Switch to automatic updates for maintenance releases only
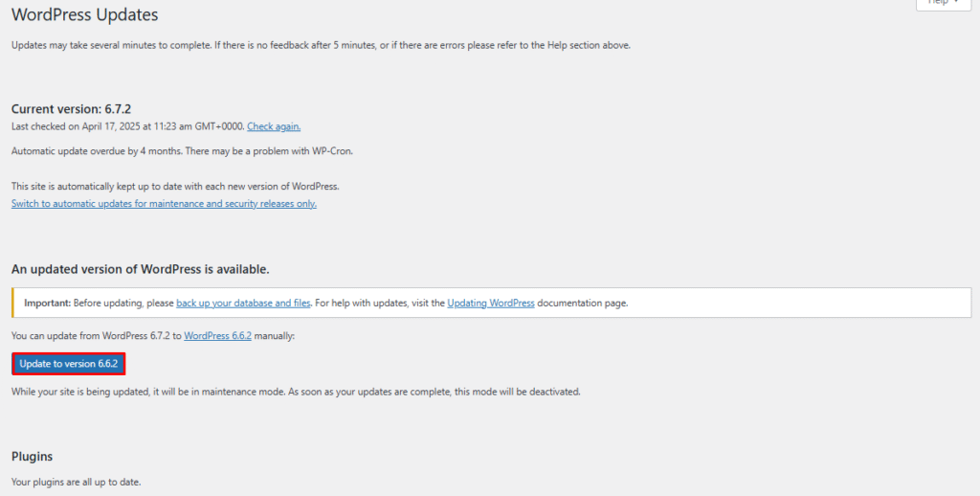This screenshot has height=496, width=980. 164,204
